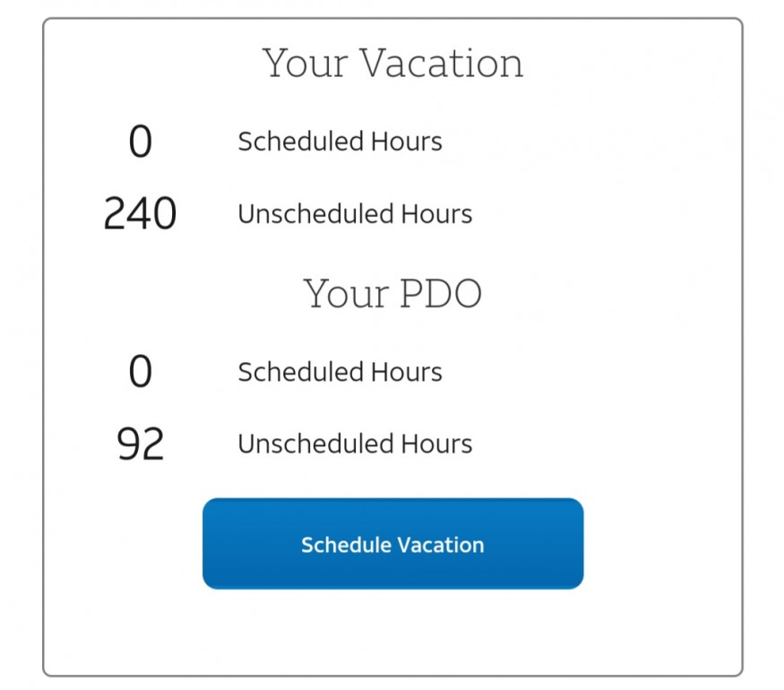Click the zero beside PDO Scheduled Hours
The width and height of the screenshot is (784, 690).
141,372
